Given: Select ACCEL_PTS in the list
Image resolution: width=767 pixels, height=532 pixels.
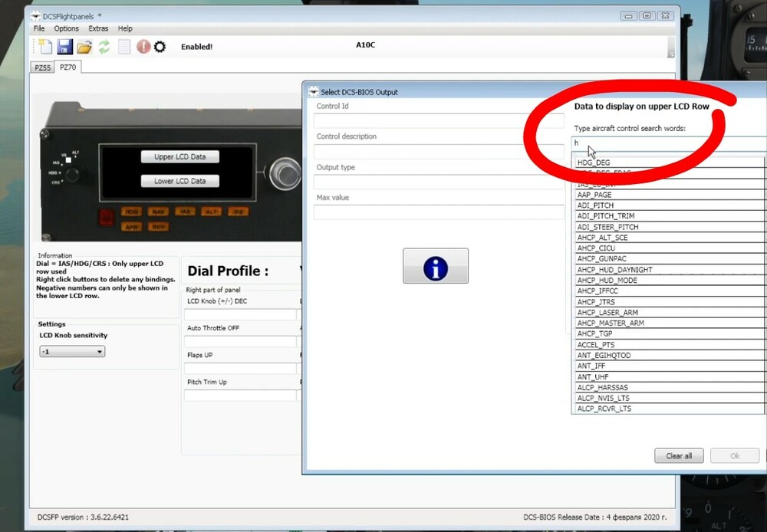Looking at the screenshot, I should click(x=669, y=345).
